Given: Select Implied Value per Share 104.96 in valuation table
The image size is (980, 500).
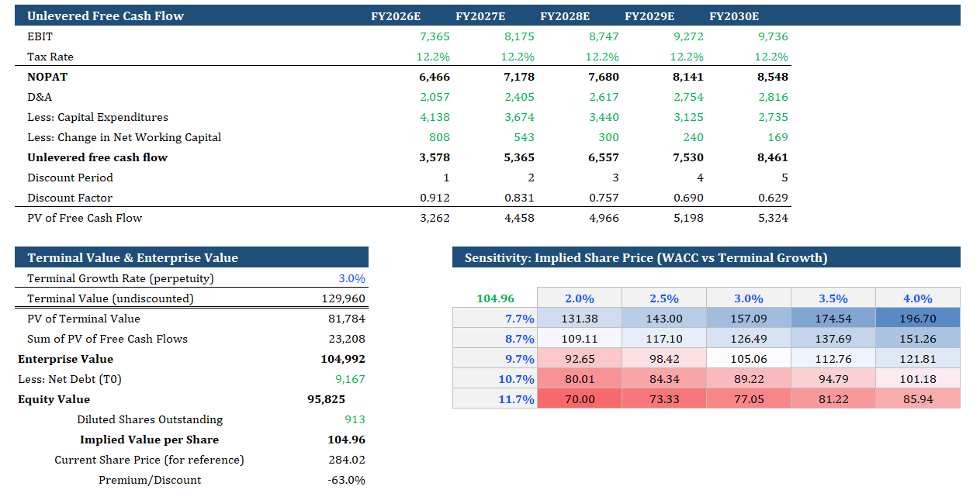Looking at the screenshot, I should (346, 440).
